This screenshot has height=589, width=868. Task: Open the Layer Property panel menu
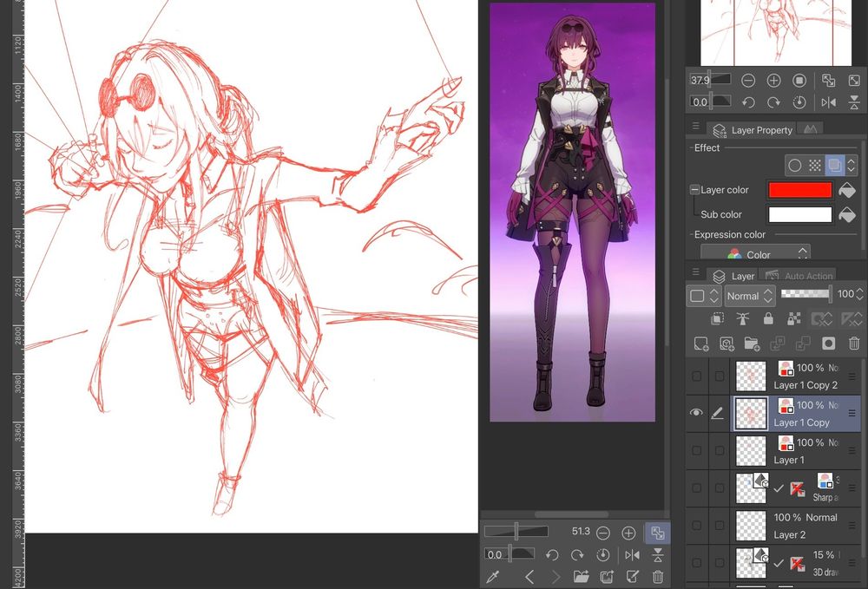click(696, 126)
